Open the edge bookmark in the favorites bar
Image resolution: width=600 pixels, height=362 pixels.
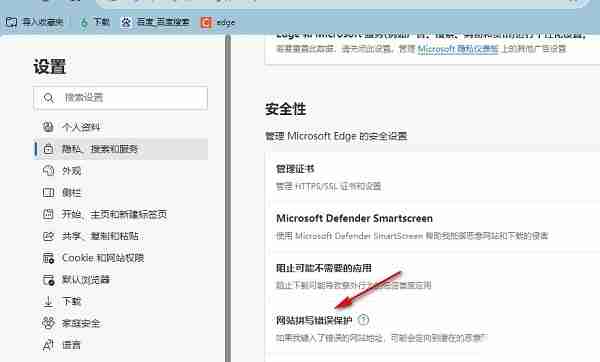tap(218, 22)
